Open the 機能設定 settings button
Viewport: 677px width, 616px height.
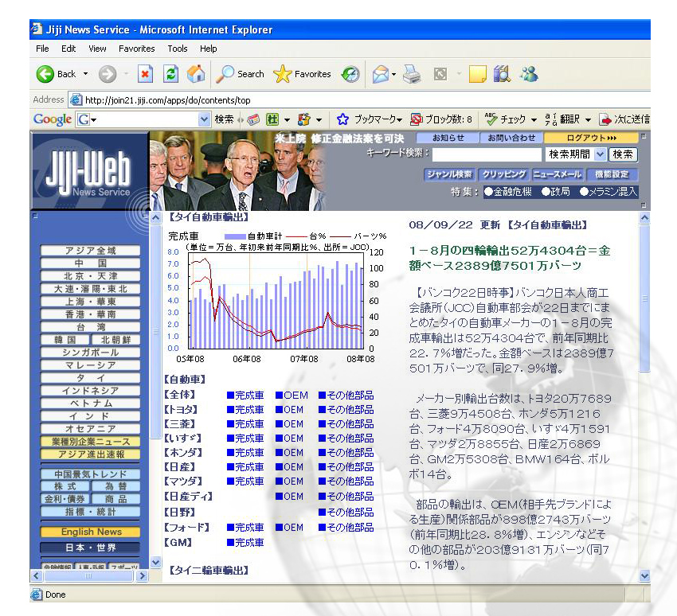point(612,174)
